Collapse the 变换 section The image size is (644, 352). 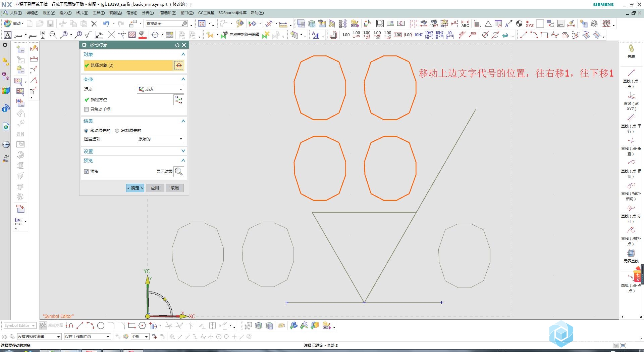[183, 79]
